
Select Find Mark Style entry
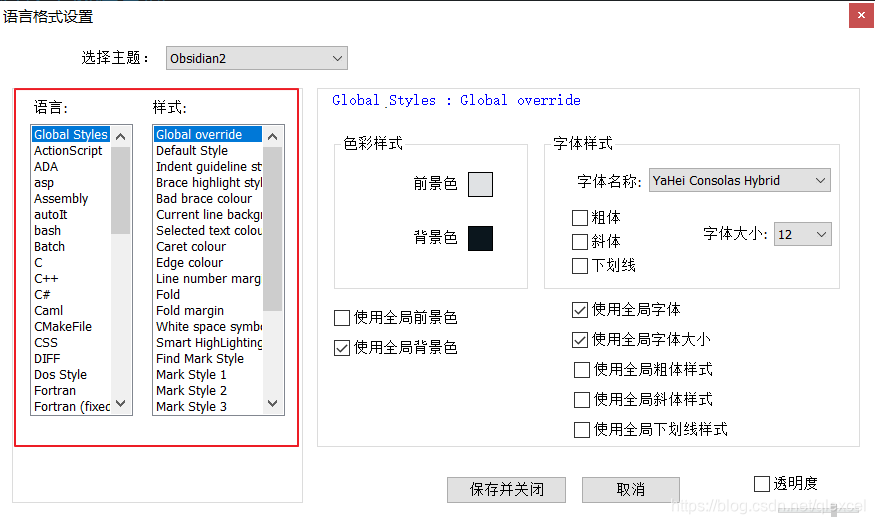[x=208, y=359]
